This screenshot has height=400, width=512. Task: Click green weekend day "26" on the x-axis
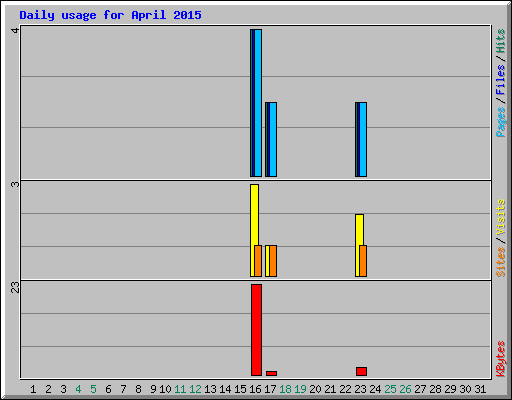point(405,389)
